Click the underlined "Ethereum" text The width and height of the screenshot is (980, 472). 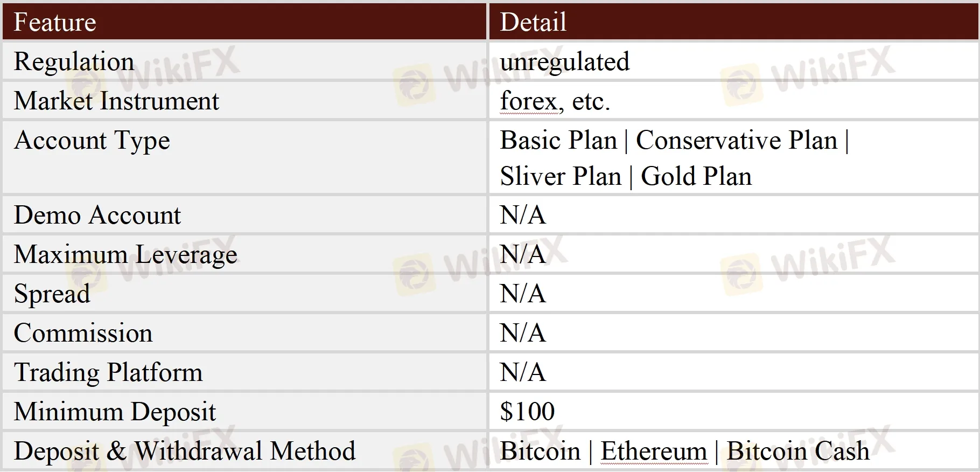pos(654,451)
